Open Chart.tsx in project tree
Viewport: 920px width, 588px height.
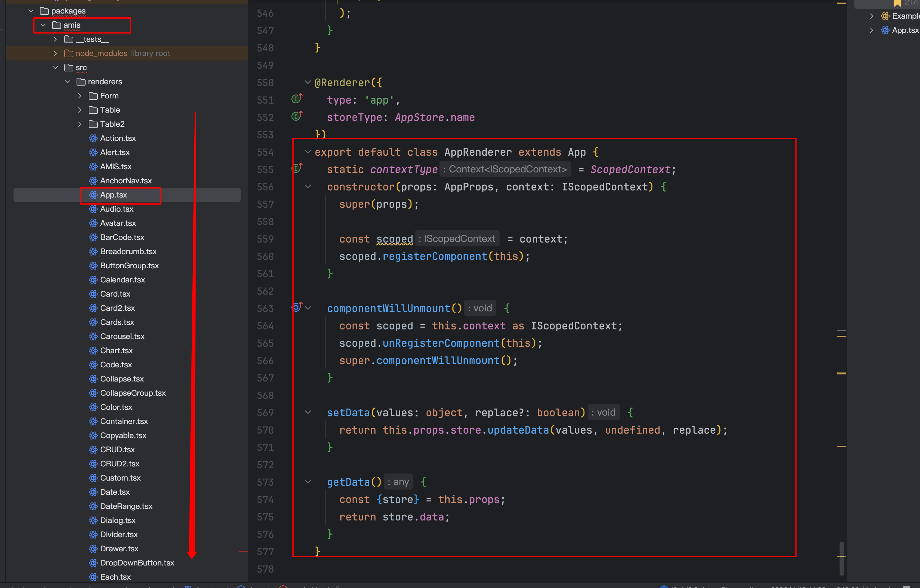click(116, 350)
